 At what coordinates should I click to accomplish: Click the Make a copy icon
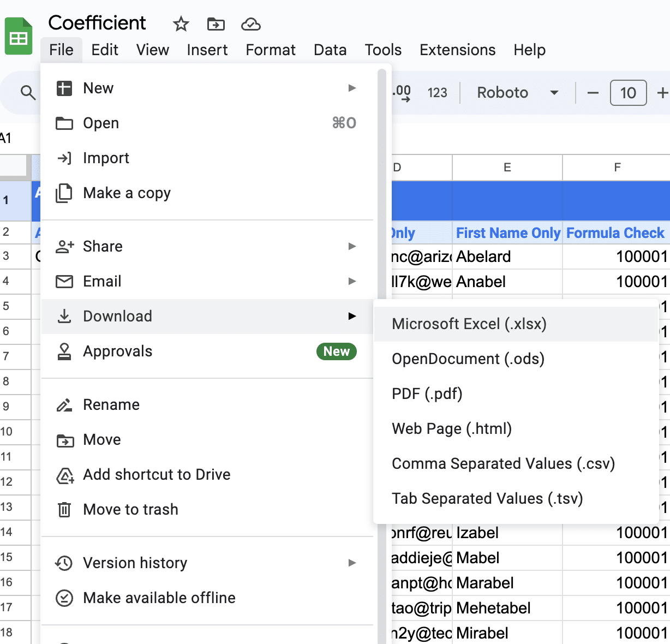(64, 193)
